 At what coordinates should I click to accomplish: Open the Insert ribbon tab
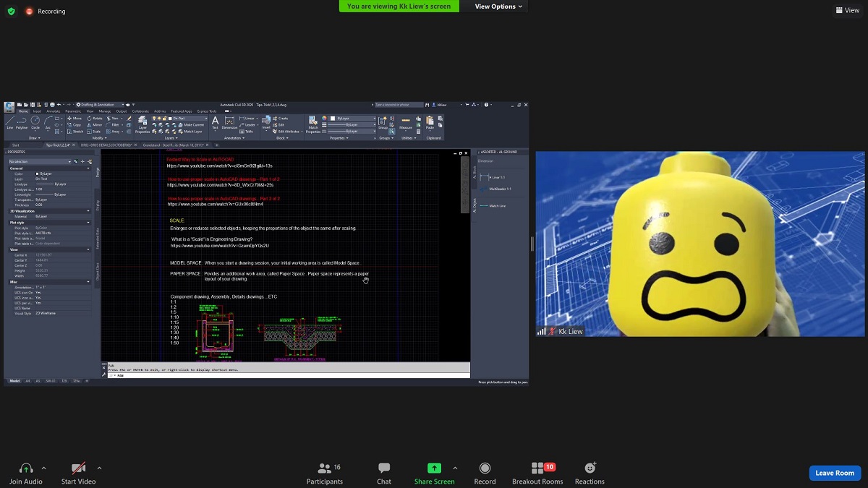click(37, 111)
